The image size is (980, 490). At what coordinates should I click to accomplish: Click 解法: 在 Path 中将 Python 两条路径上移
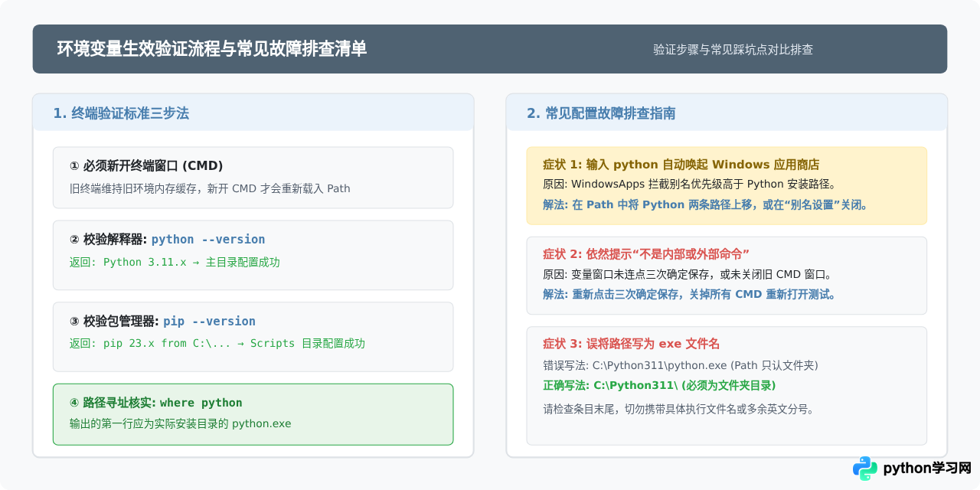coord(705,204)
